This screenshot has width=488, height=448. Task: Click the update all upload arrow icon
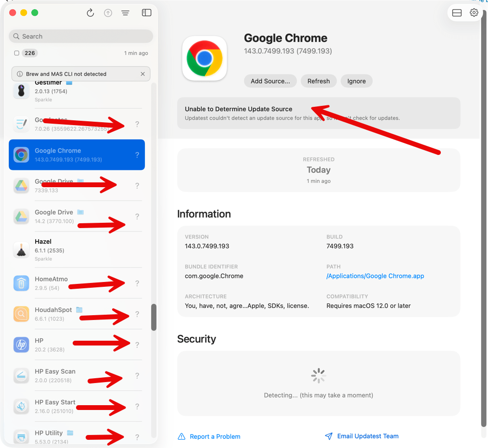tap(108, 13)
